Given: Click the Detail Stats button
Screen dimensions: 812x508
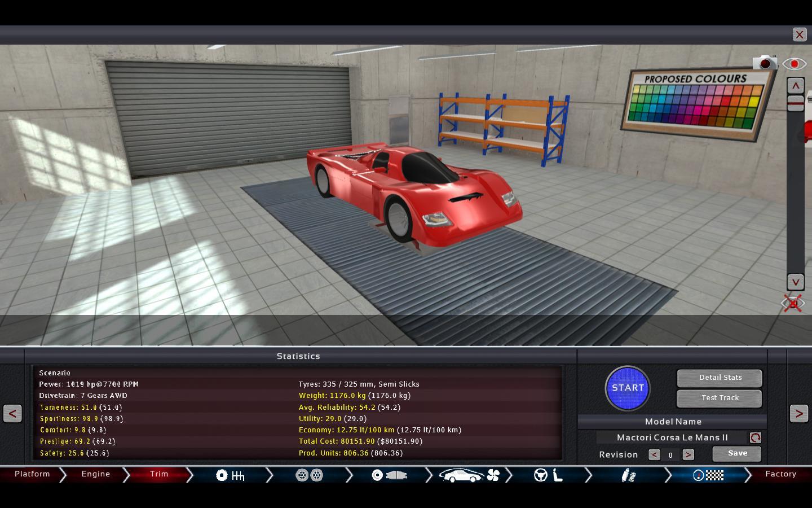Looking at the screenshot, I should coord(720,378).
